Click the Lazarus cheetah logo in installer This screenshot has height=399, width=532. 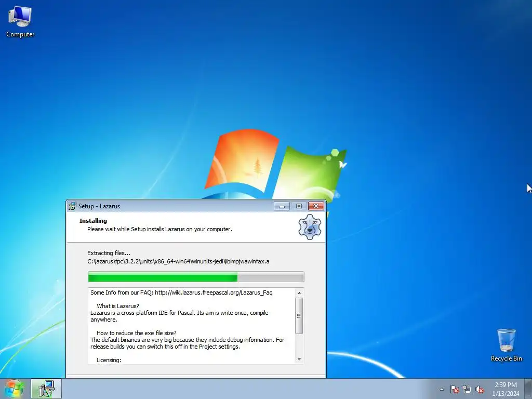point(310,227)
